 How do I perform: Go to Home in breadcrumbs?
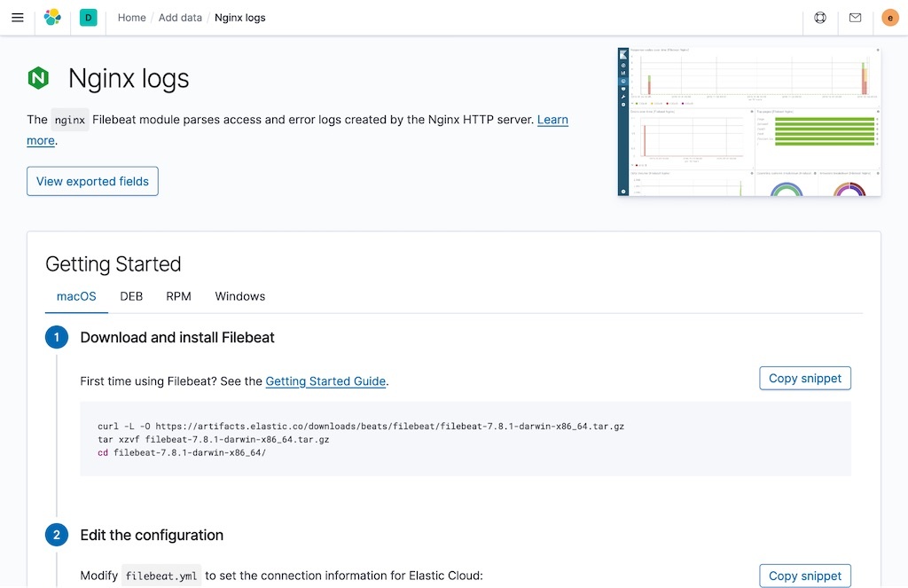point(131,18)
